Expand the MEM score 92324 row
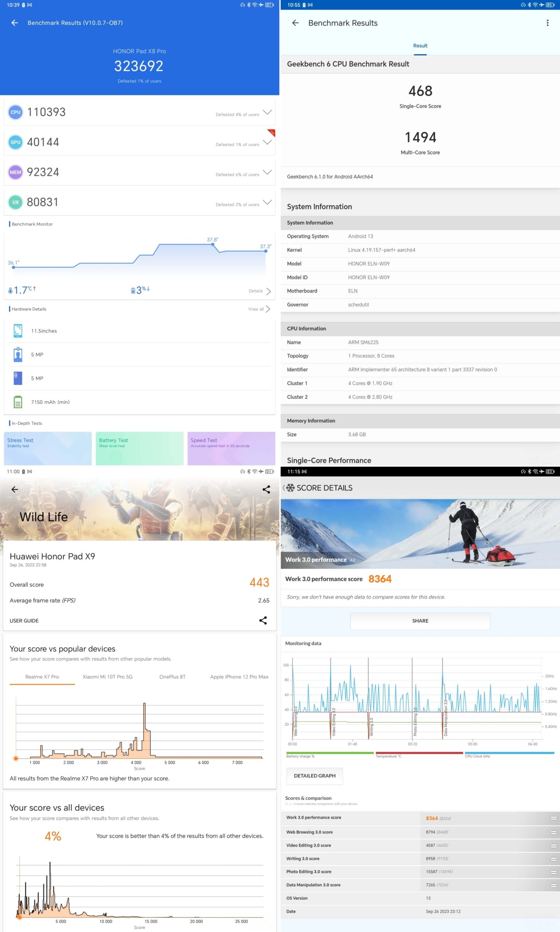Image resolution: width=560 pixels, height=932 pixels. (x=267, y=172)
